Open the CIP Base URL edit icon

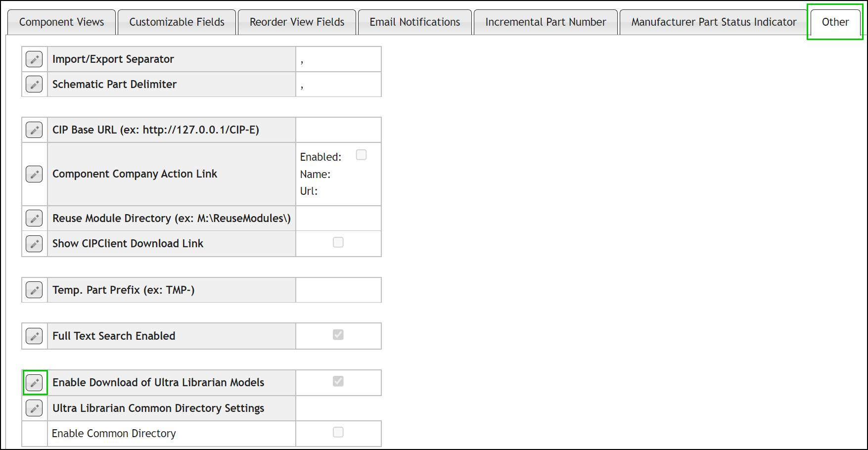tap(34, 130)
